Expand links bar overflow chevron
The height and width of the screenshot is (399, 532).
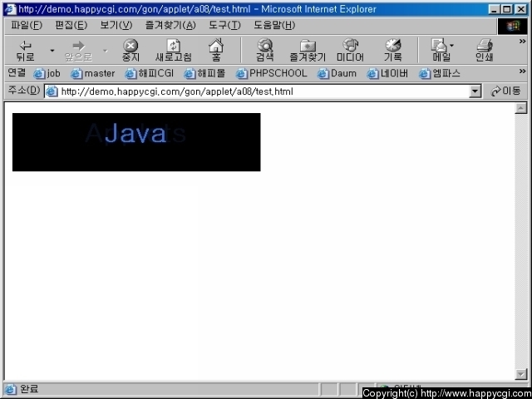coord(522,71)
